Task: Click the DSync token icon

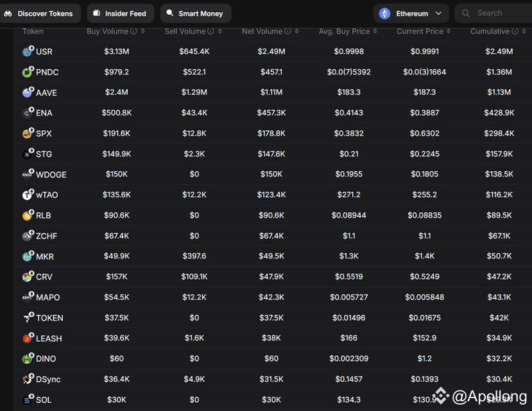Action: click(x=28, y=379)
